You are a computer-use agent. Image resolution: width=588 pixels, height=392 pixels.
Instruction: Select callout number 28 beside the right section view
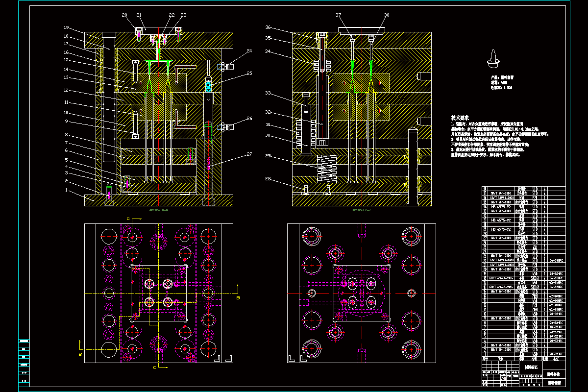[x=268, y=178]
